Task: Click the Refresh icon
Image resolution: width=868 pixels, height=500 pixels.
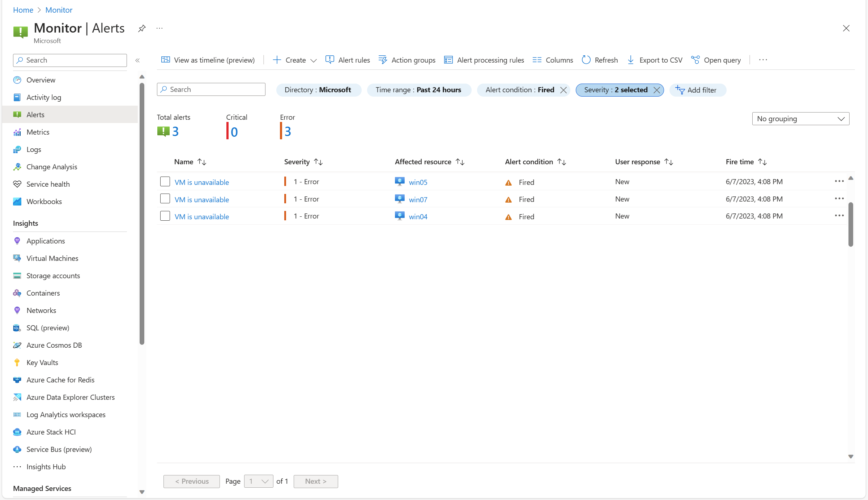Action: pos(586,60)
